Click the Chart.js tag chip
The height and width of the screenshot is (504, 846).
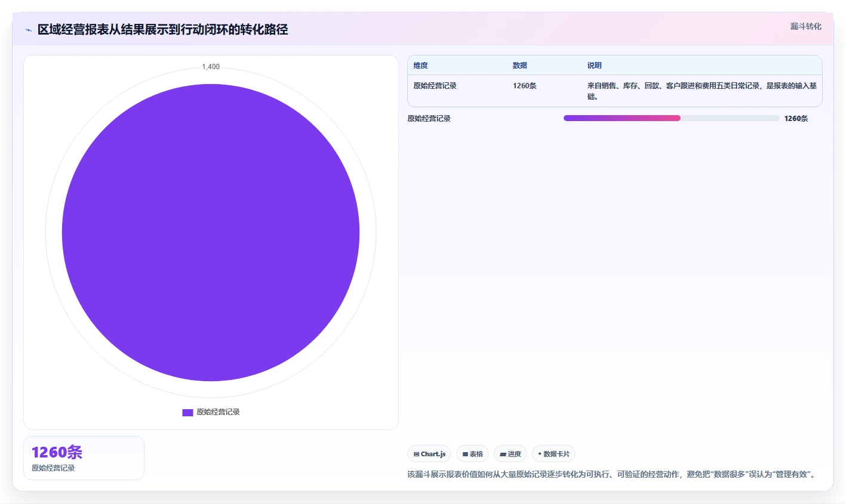[x=429, y=454]
